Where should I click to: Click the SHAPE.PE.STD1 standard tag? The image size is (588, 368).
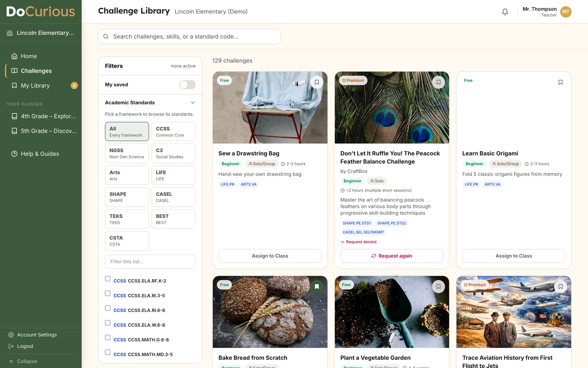pyautogui.click(x=357, y=223)
